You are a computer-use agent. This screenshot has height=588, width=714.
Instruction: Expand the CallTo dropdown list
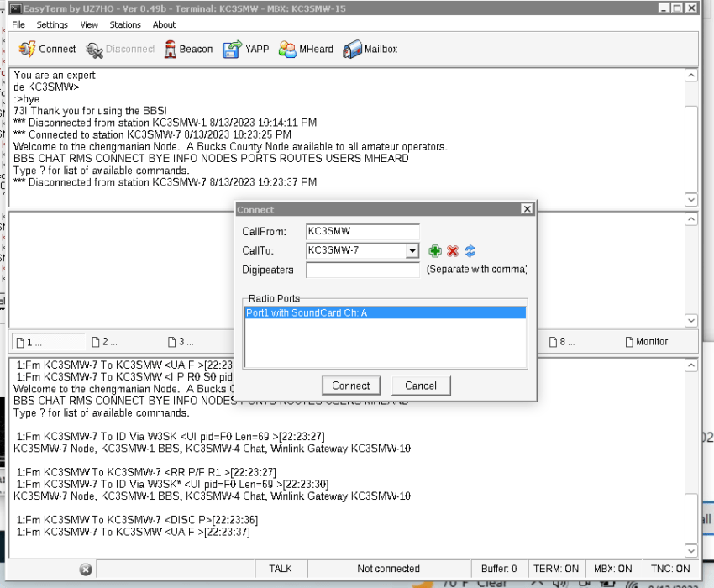412,250
